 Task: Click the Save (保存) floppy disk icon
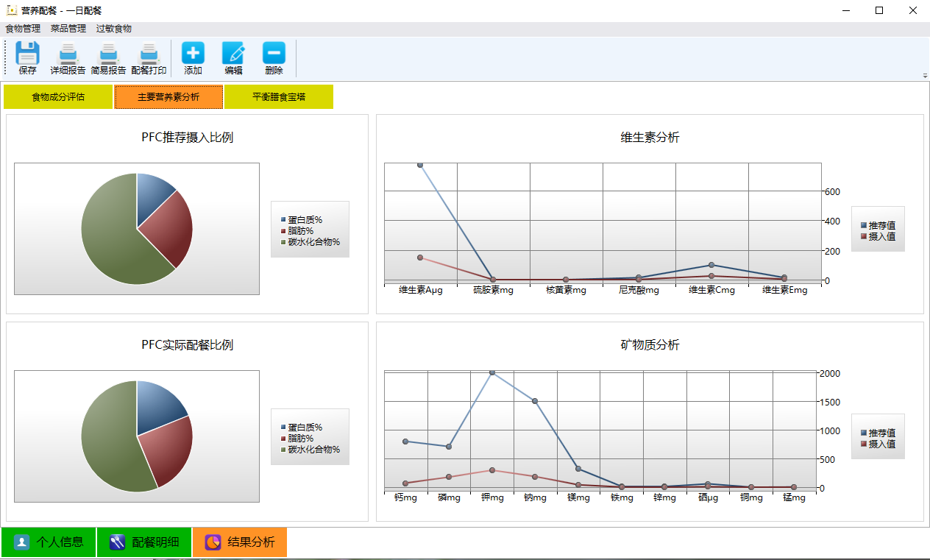coord(27,54)
